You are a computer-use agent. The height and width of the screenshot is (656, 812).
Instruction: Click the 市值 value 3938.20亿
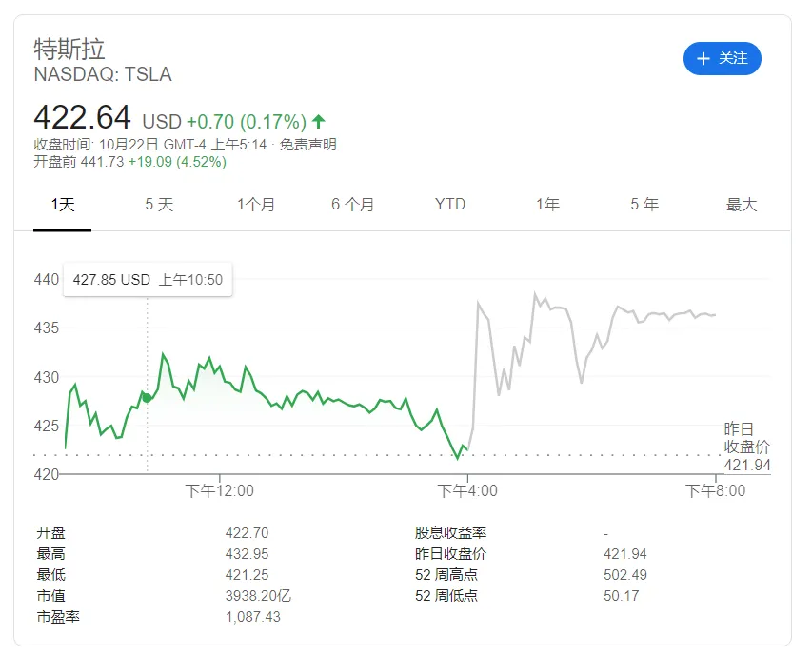[x=258, y=596]
